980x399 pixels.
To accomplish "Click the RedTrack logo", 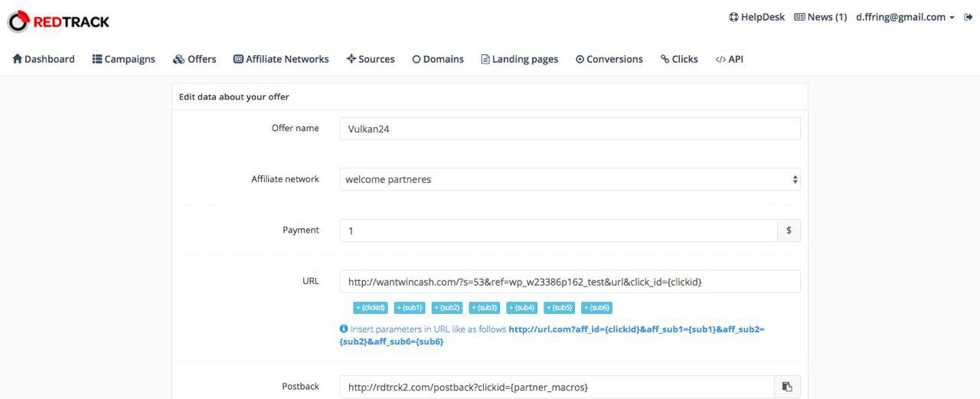I will (59, 21).
